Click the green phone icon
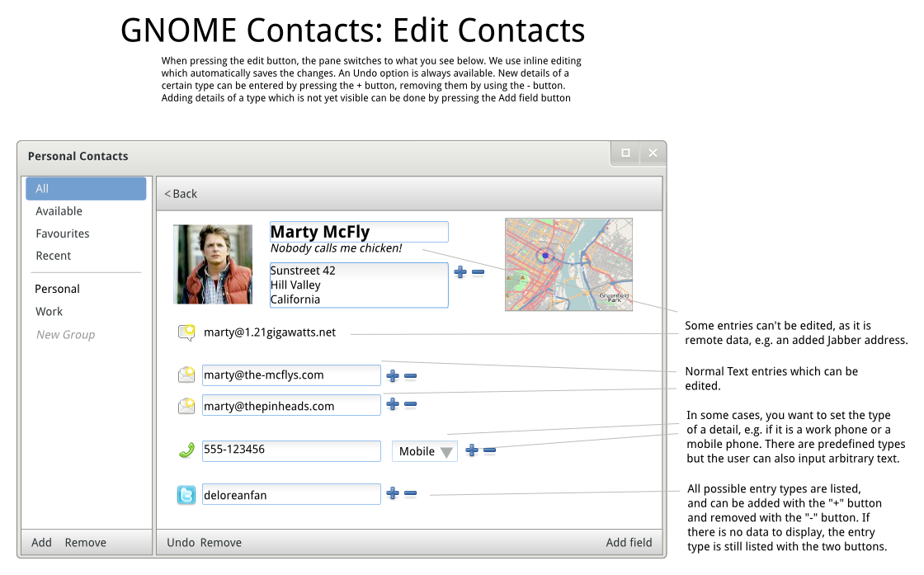 point(186,450)
